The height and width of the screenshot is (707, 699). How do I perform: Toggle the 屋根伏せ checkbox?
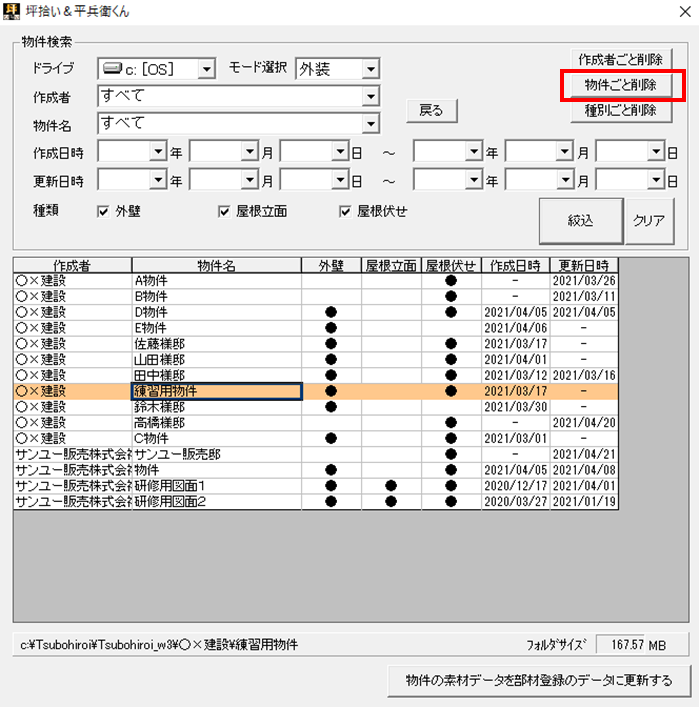tap(346, 212)
